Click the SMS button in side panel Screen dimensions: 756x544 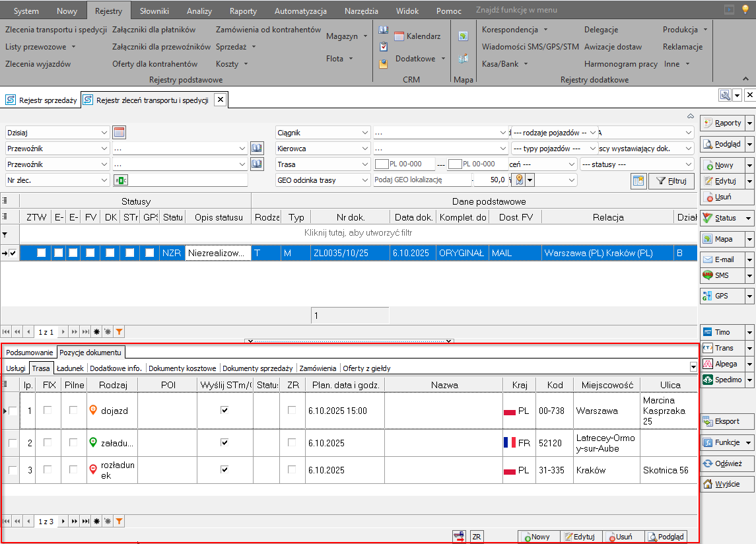(721, 275)
